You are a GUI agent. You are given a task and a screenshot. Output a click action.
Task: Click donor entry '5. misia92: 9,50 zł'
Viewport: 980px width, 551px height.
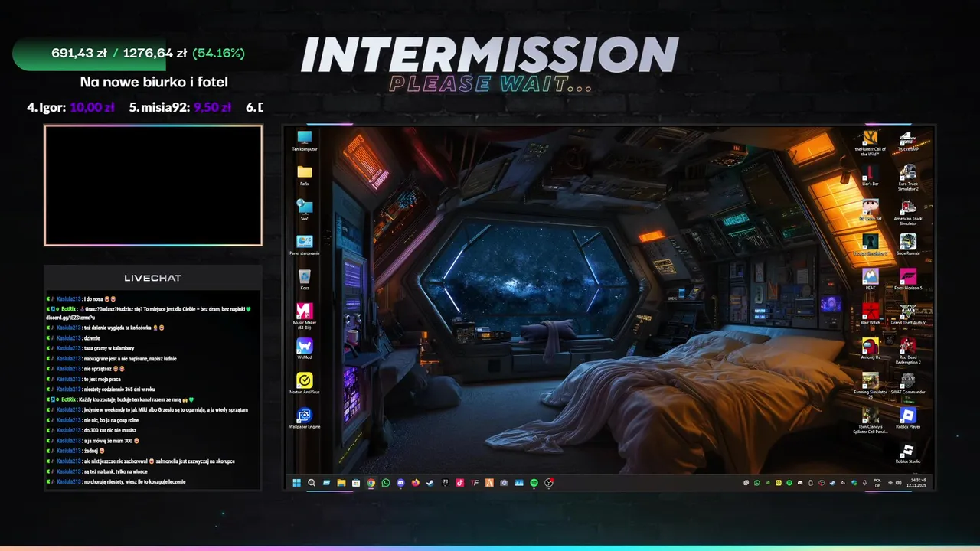click(180, 107)
